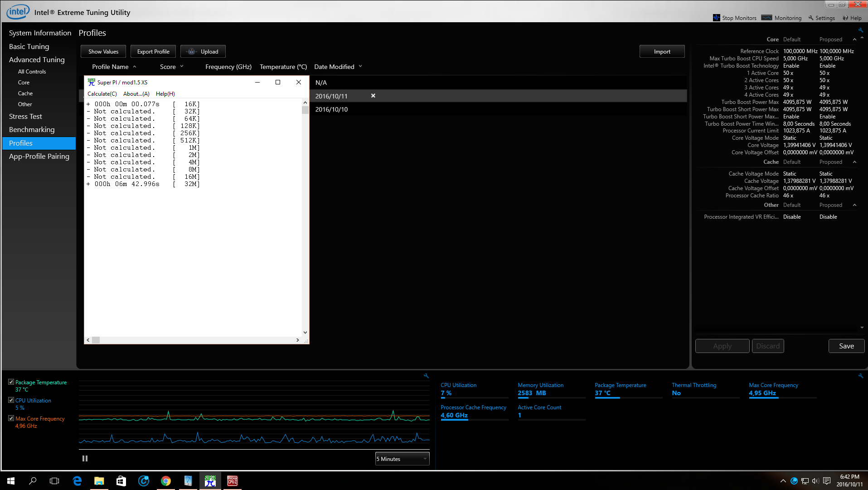This screenshot has height=490, width=868.
Task: Click Show Values button
Action: tap(103, 51)
